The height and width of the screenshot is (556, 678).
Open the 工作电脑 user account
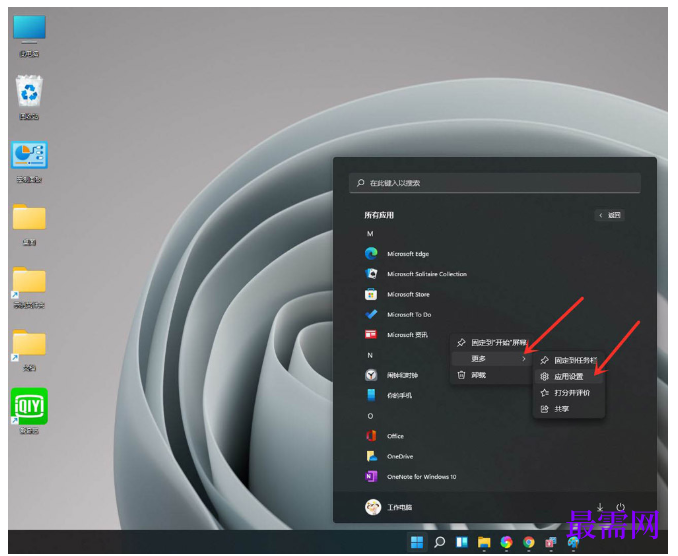[388, 507]
